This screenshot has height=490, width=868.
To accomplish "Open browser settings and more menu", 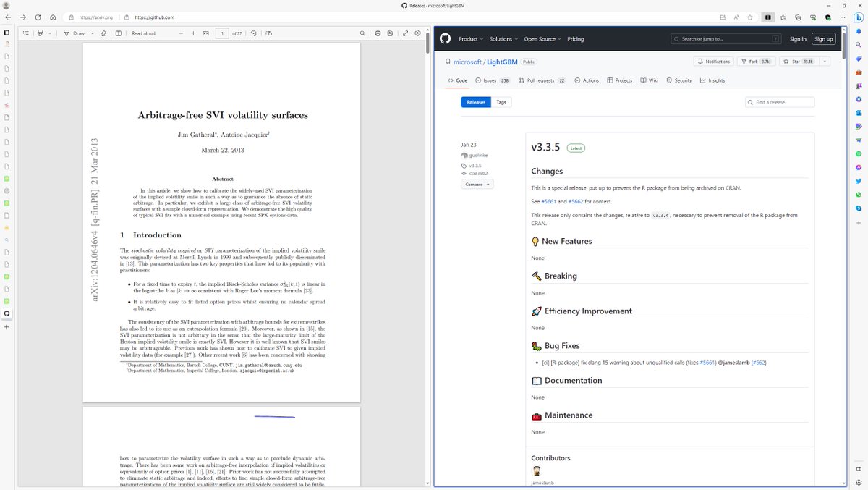I will (843, 17).
